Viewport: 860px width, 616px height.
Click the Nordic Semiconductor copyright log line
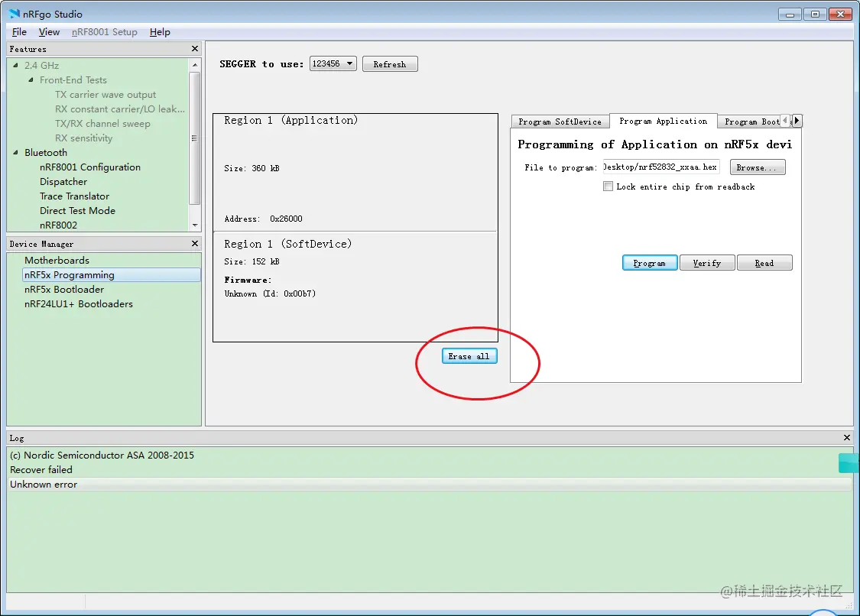[102, 455]
